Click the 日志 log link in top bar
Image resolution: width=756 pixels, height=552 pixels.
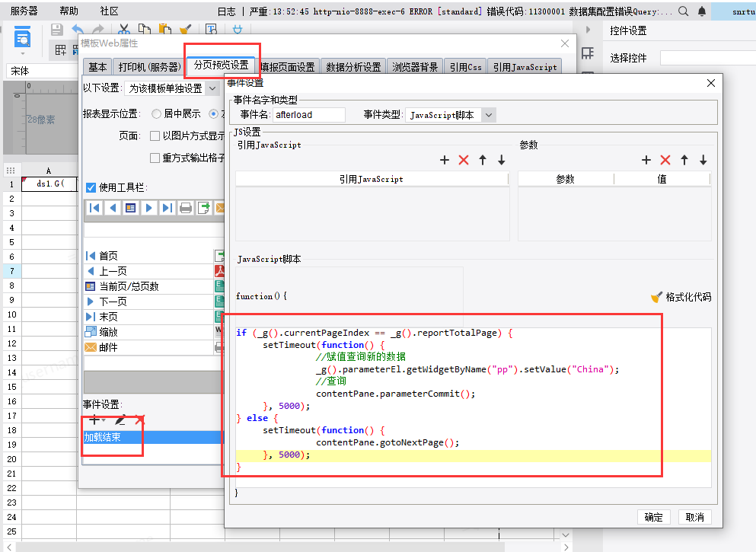(x=227, y=11)
